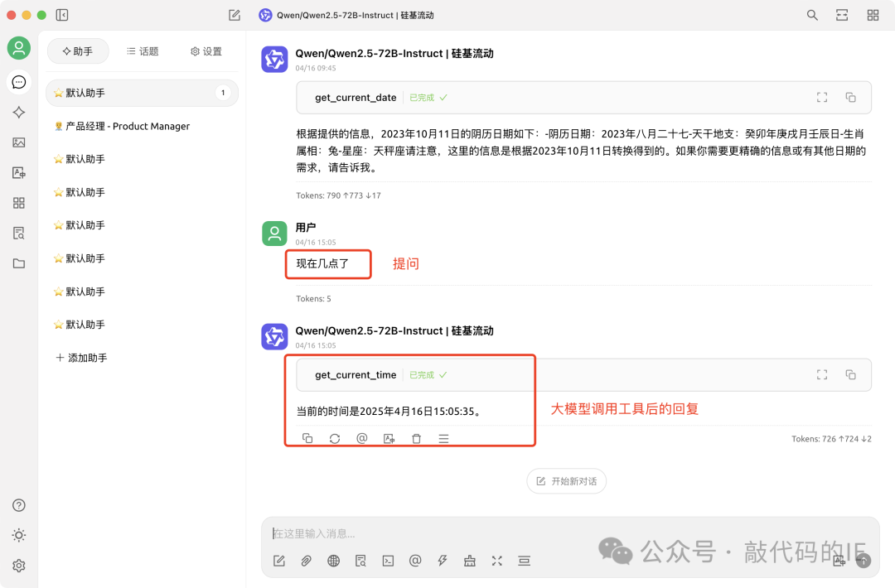Delete the current time reply message

(x=417, y=439)
